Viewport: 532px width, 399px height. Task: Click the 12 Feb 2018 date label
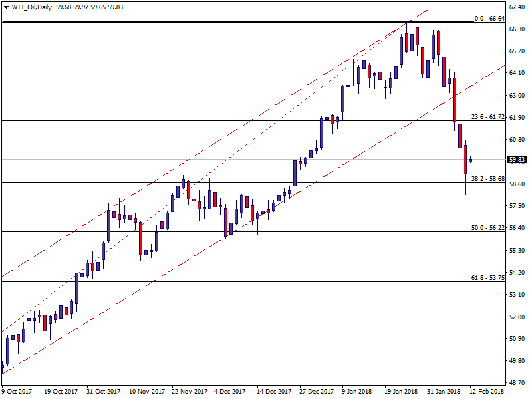[487, 392]
